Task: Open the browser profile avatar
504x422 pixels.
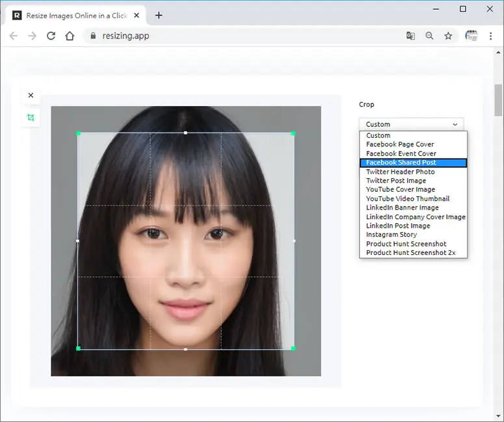Action: point(471,36)
